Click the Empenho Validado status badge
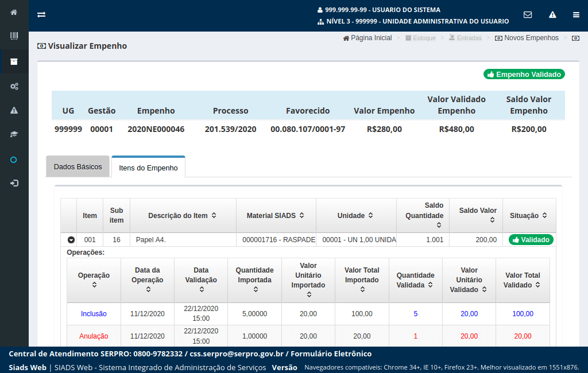The image size is (588, 373). (524, 74)
